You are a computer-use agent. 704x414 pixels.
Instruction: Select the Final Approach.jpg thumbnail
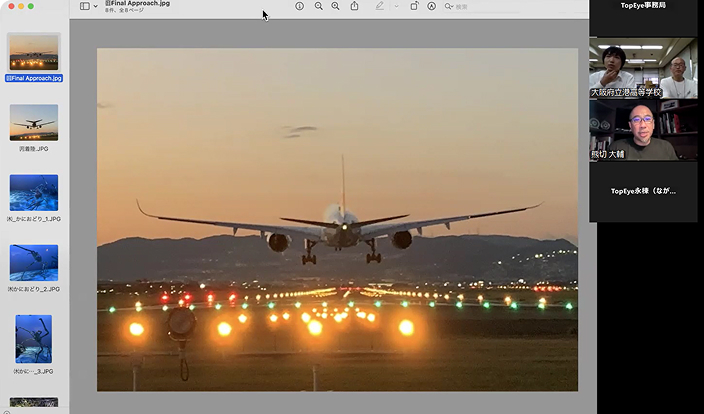(34, 53)
